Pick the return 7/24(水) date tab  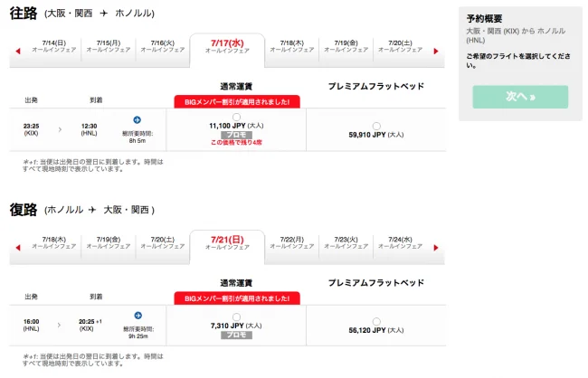coord(400,242)
